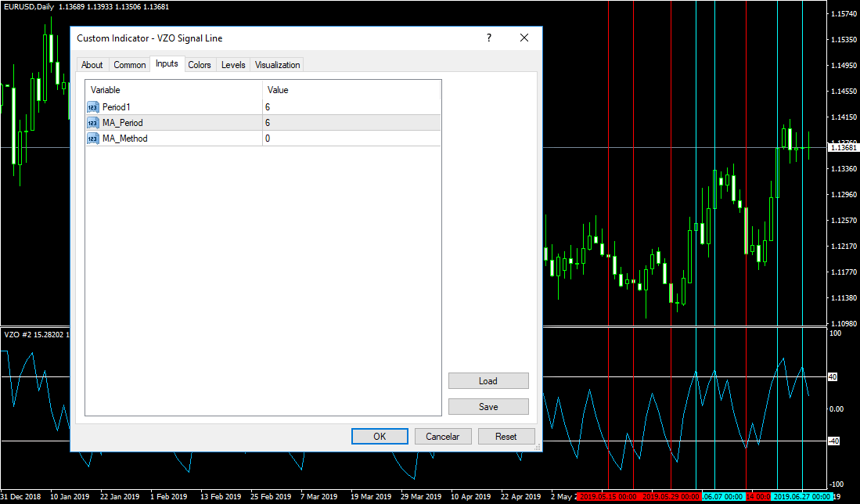The image size is (860, 504).
Task: Select the MA_Period variable name
Action: tap(122, 123)
